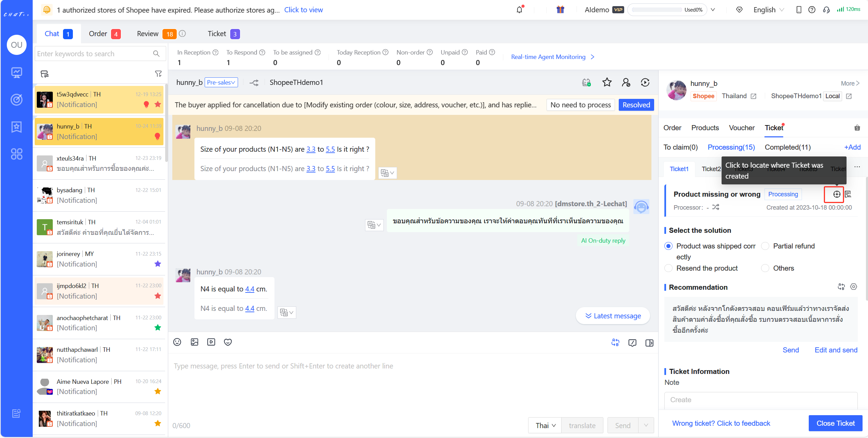
Task: Click the Close Ticket button
Action: click(835, 423)
